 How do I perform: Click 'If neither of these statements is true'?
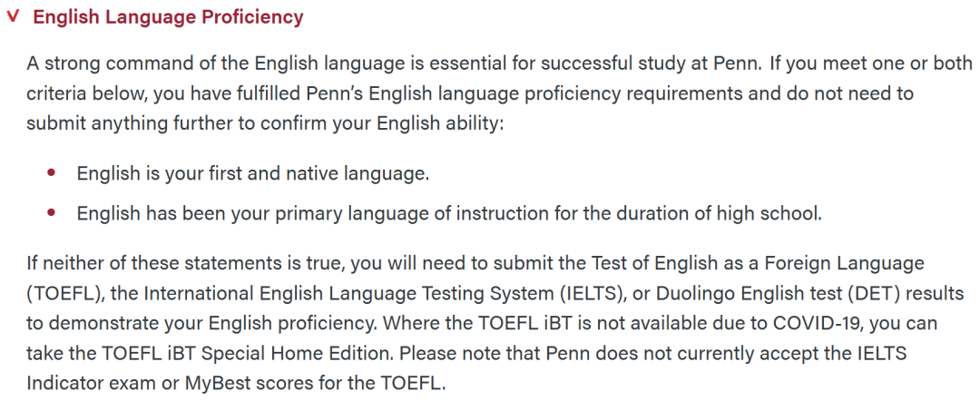click(x=186, y=263)
